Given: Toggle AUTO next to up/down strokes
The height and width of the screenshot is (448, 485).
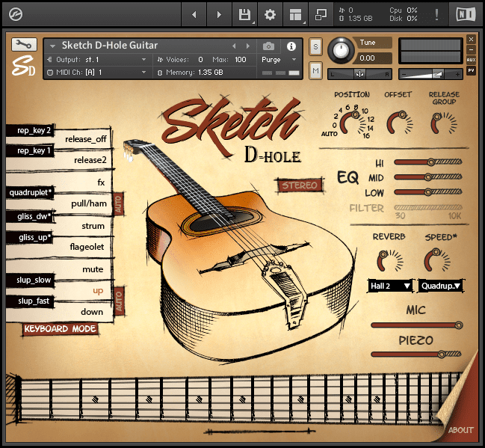Looking at the screenshot, I should pos(119,301).
